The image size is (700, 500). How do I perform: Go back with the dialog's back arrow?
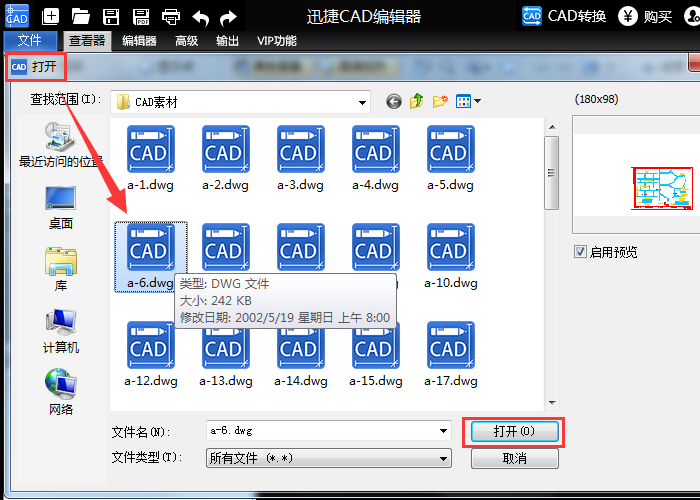pyautogui.click(x=393, y=101)
